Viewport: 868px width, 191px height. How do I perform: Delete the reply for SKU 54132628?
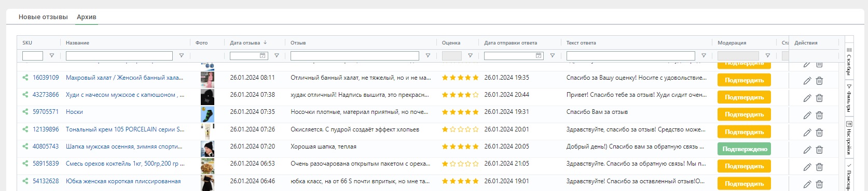tap(820, 184)
